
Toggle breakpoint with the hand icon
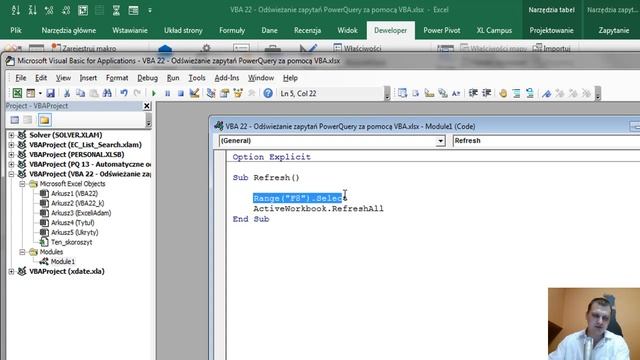point(503,93)
